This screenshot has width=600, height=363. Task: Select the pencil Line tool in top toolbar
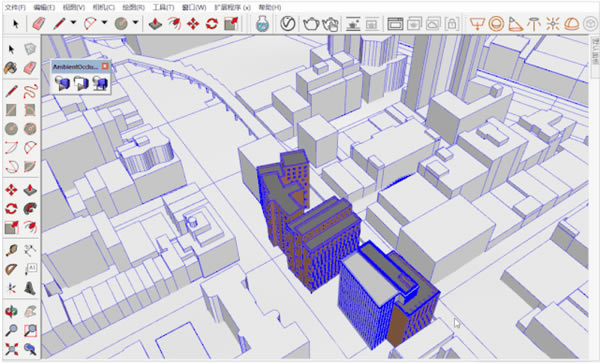tap(59, 24)
